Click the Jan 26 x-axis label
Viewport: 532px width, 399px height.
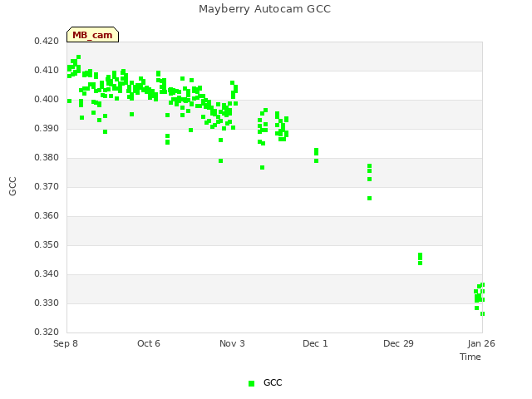481,343
